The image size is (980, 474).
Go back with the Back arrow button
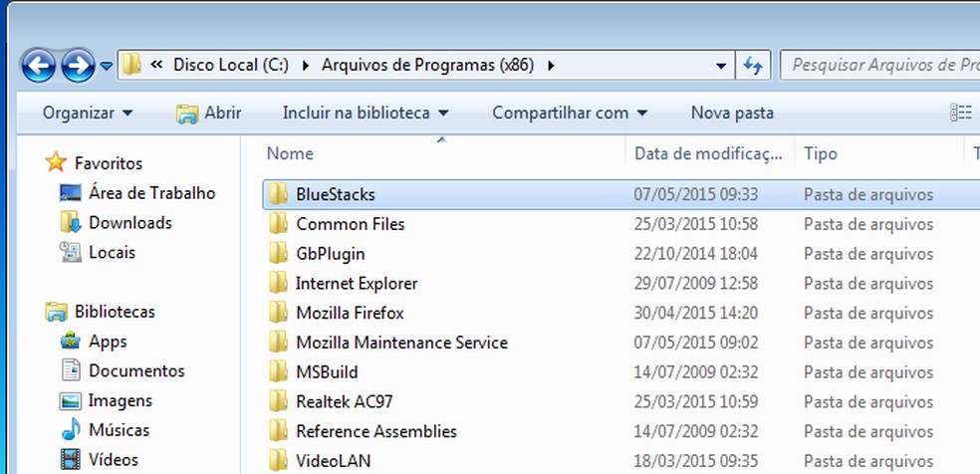pyautogui.click(x=39, y=66)
